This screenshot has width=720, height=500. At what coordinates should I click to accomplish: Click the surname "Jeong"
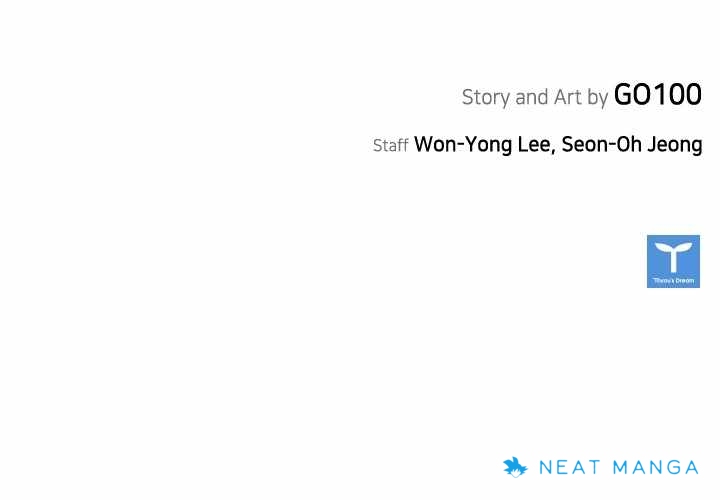coord(672,145)
